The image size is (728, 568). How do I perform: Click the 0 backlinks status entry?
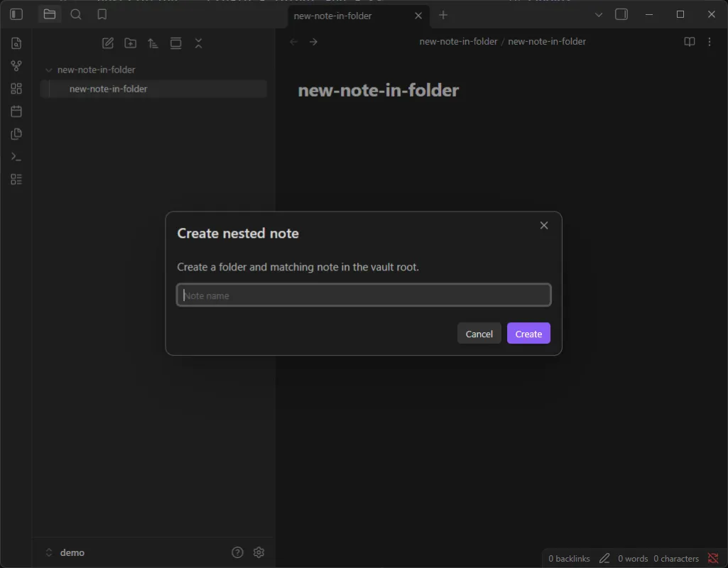pyautogui.click(x=569, y=559)
